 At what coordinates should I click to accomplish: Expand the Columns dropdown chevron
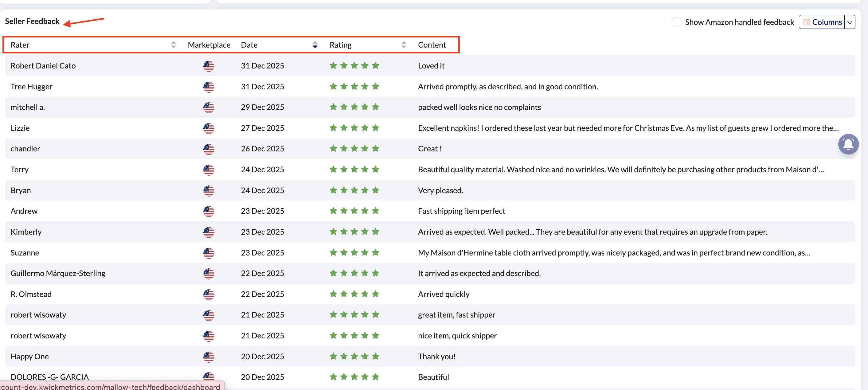click(x=850, y=22)
